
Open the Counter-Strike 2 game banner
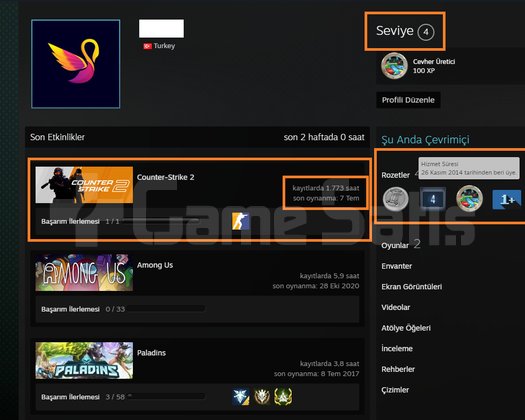coord(84,185)
